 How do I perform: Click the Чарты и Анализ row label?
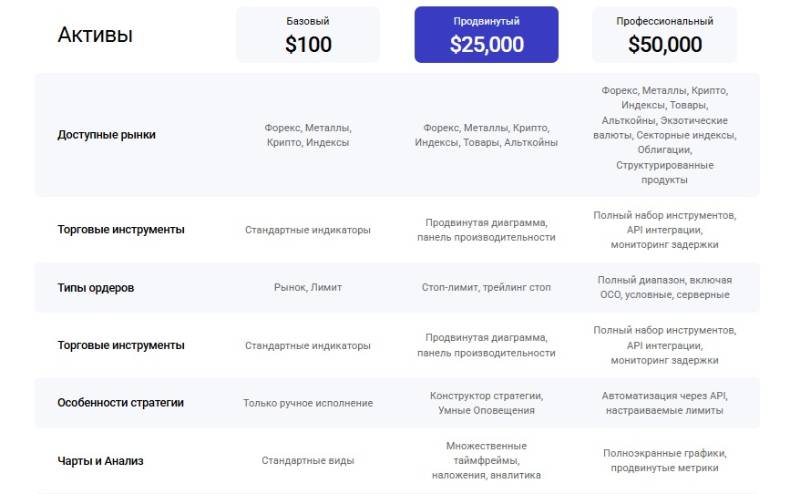(101, 461)
